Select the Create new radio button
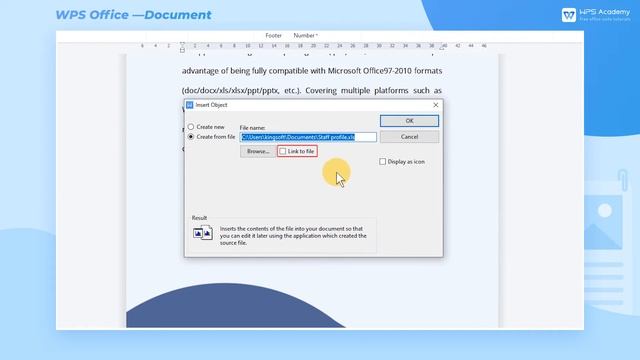 click(x=191, y=127)
